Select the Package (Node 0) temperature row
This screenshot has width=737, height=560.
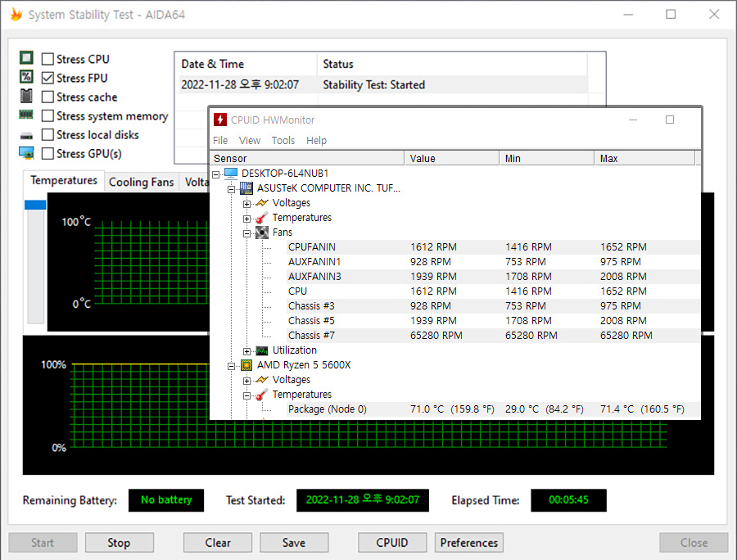pyautogui.click(x=494, y=409)
